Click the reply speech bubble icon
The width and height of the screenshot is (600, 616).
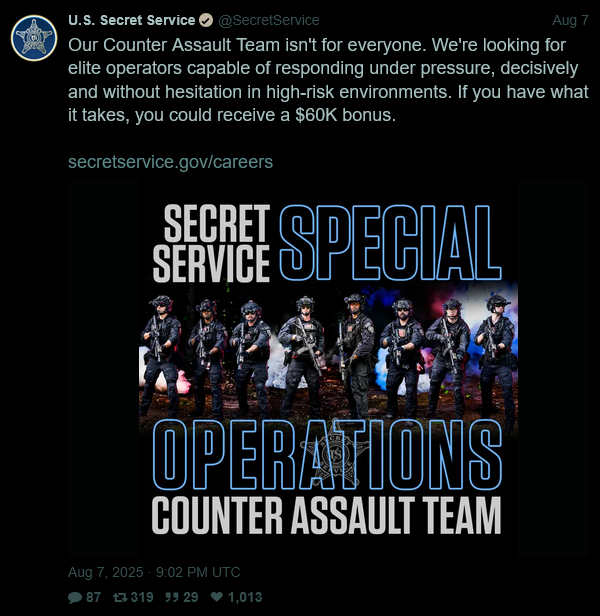[x=75, y=598]
